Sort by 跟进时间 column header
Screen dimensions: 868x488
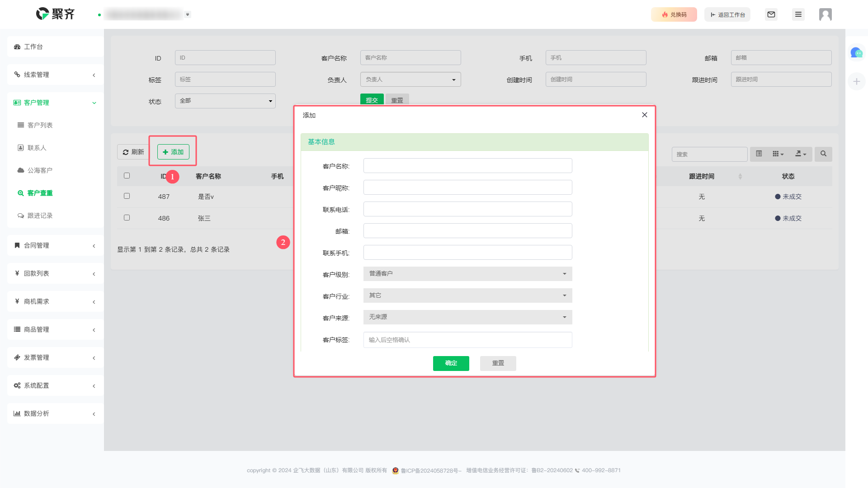(x=702, y=176)
